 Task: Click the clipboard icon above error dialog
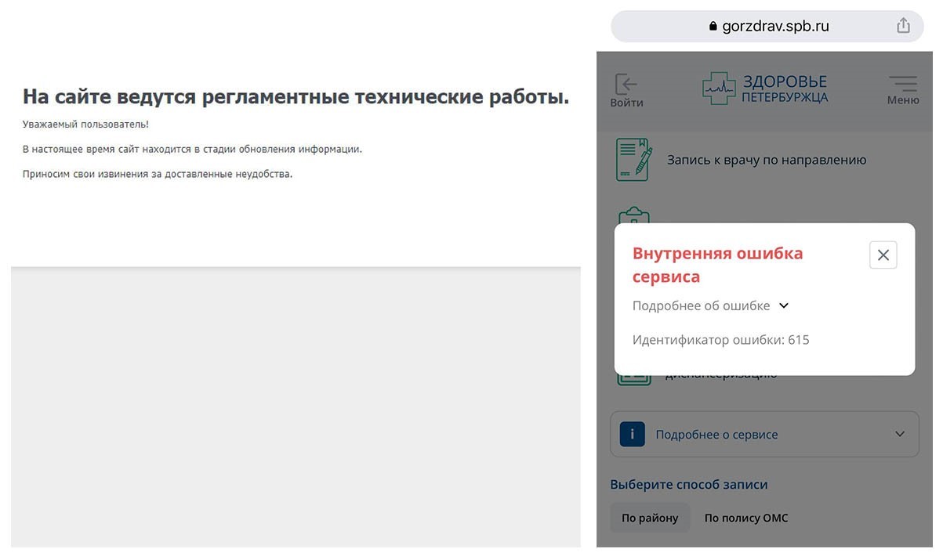click(633, 215)
